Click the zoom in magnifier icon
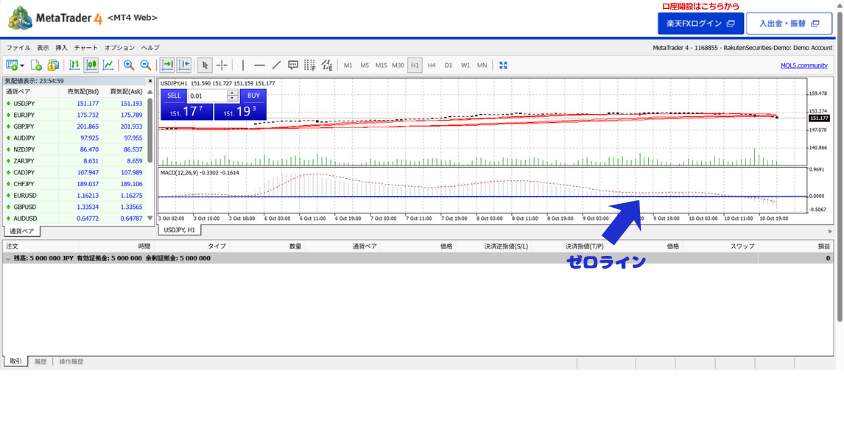Screen dimensions: 844x422 [129, 65]
